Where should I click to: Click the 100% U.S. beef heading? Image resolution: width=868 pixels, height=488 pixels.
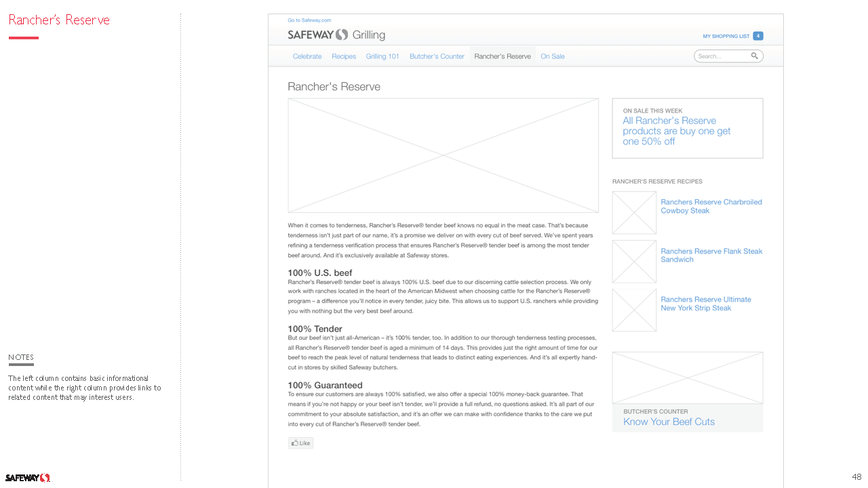pos(320,273)
